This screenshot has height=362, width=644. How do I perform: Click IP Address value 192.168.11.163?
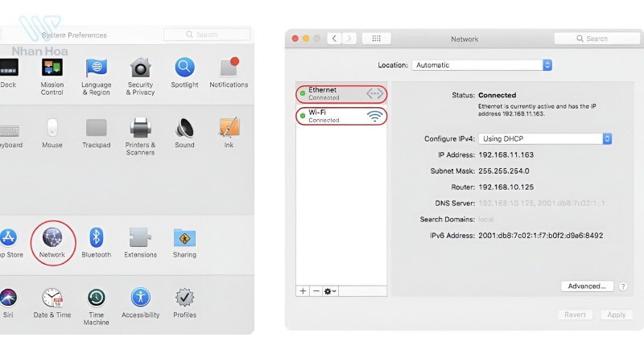506,154
